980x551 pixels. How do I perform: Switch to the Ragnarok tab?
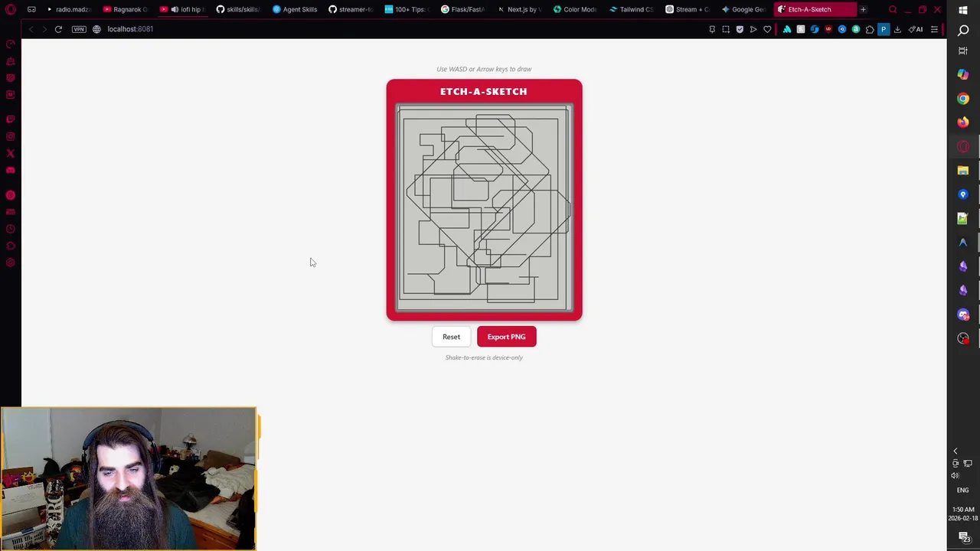pos(126,9)
